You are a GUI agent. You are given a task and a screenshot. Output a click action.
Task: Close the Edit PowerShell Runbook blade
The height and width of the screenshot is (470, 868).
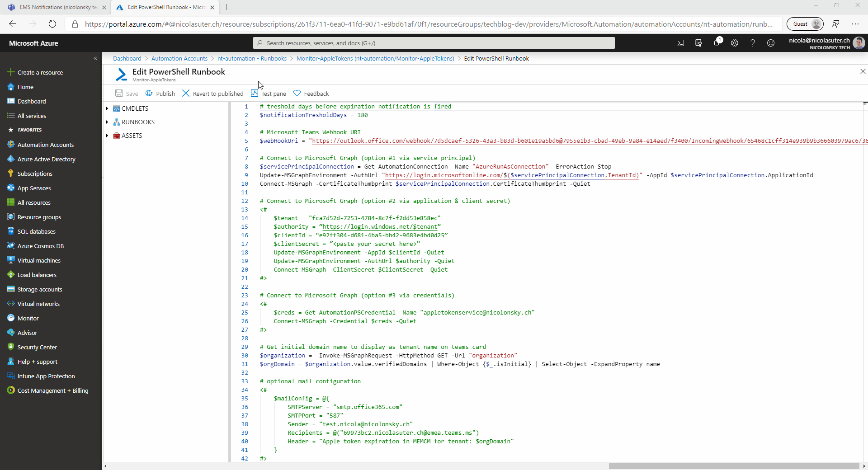(863, 71)
